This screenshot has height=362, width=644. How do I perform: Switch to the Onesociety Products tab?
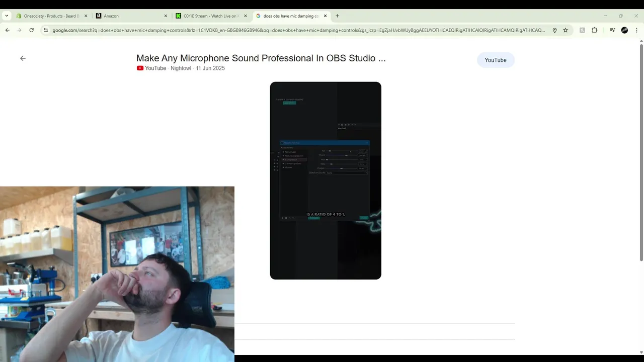tap(52, 16)
